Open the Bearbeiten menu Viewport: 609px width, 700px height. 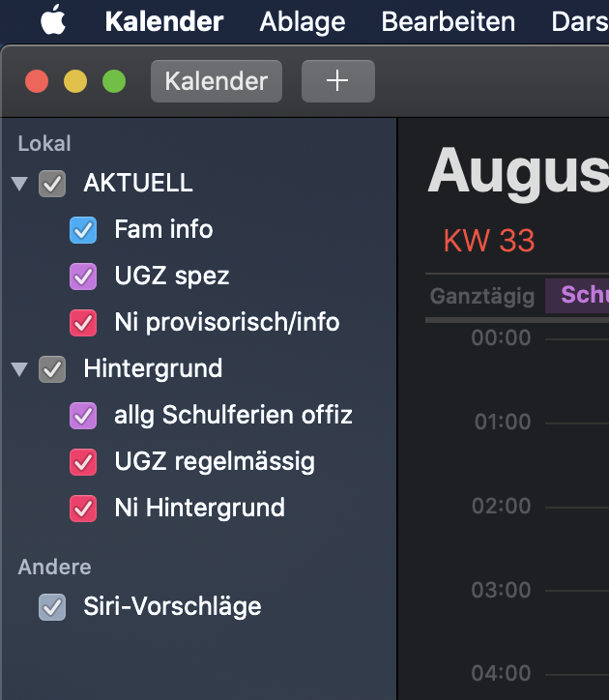click(448, 21)
